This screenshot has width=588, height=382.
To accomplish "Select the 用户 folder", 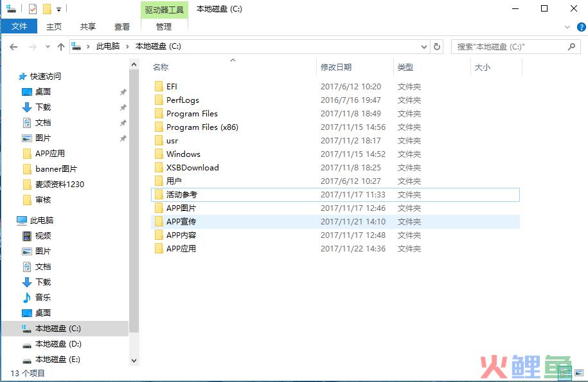I will pos(174,181).
